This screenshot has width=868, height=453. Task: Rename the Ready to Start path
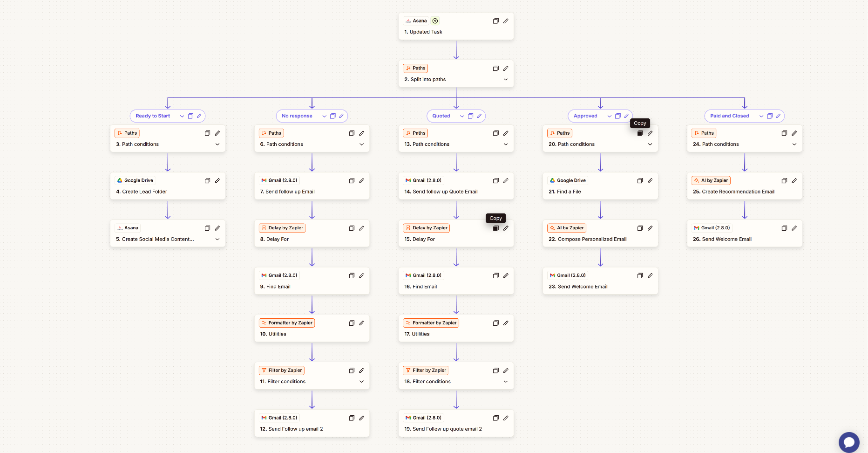[x=199, y=116]
